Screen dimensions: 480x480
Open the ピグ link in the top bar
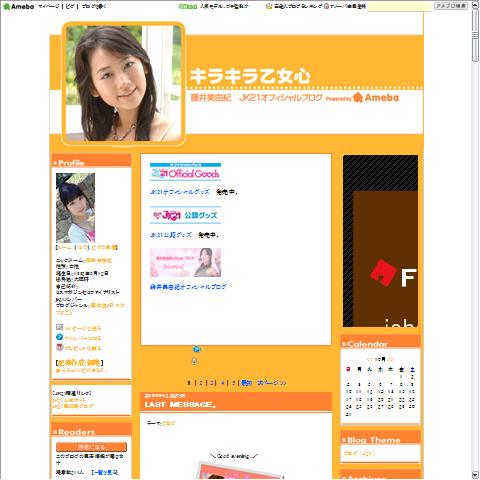click(70, 6)
